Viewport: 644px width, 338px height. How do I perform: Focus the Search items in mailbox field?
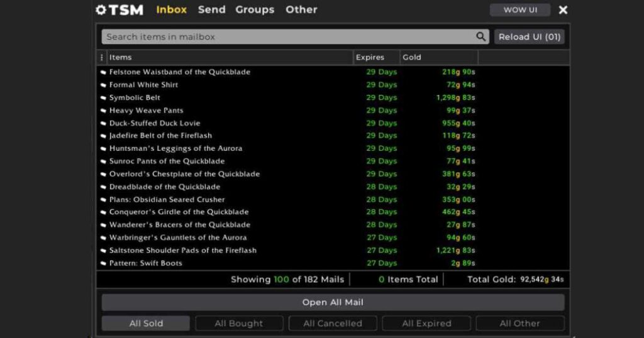click(x=286, y=37)
